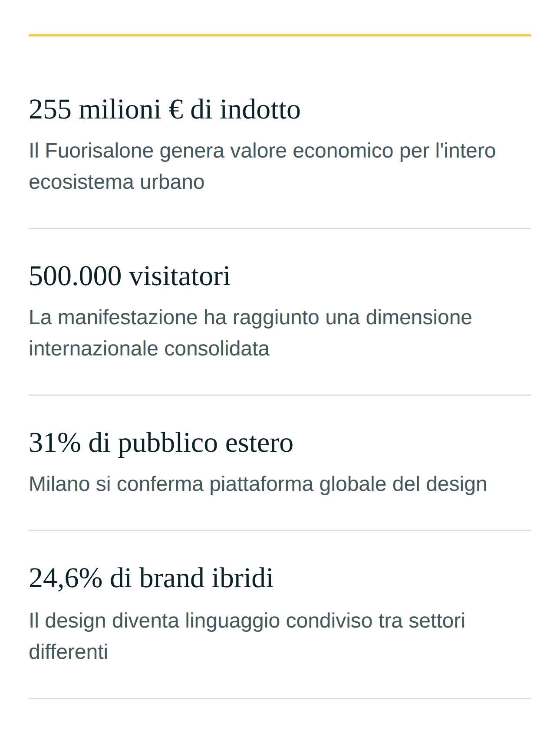Click the words "ecosistema urbano"

[116, 182]
